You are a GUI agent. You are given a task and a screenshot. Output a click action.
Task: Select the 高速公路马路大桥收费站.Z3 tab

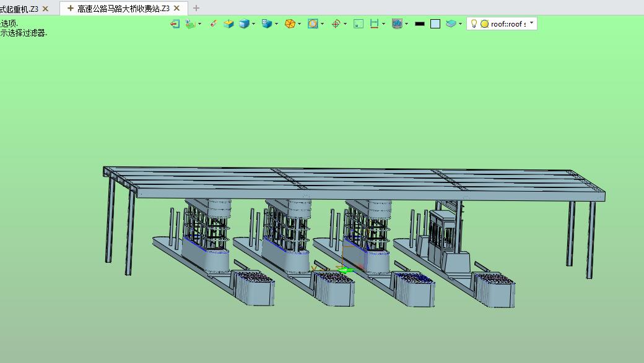(123, 9)
